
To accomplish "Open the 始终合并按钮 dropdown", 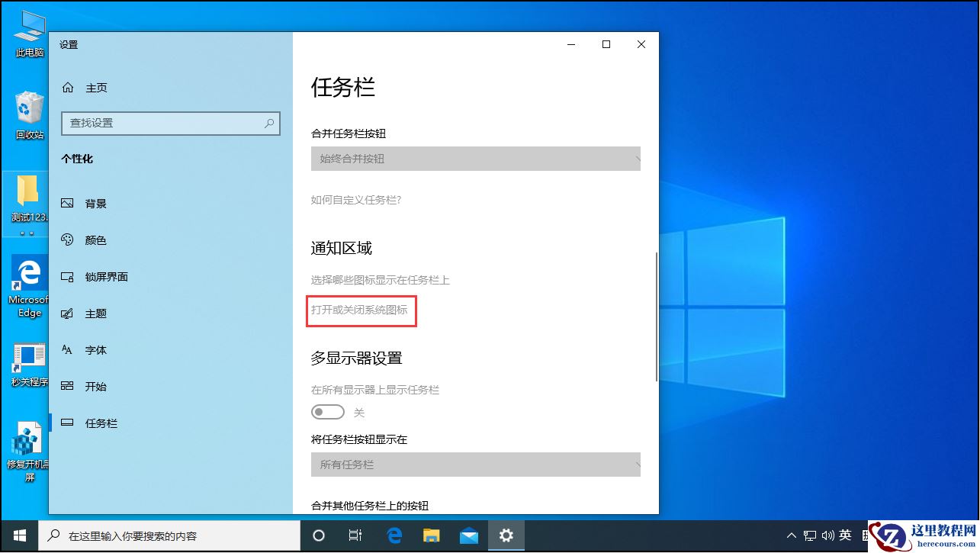I will [x=475, y=159].
